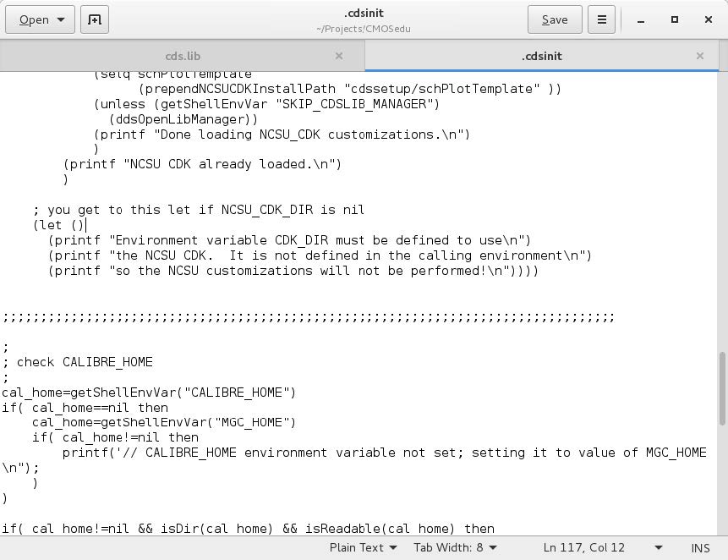Click the 'prependNCSUCDKInstallPath' line
Image resolution: width=728 pixels, height=560 pixels.
(350, 89)
